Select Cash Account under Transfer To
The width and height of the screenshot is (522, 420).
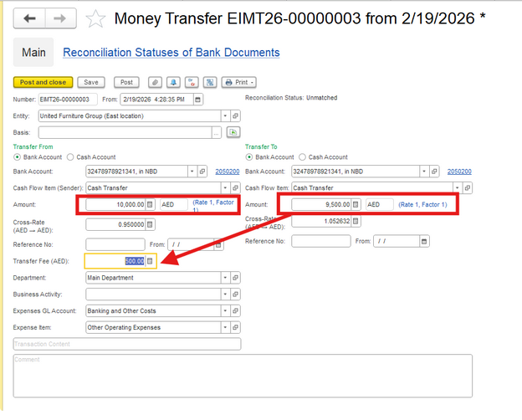click(303, 156)
